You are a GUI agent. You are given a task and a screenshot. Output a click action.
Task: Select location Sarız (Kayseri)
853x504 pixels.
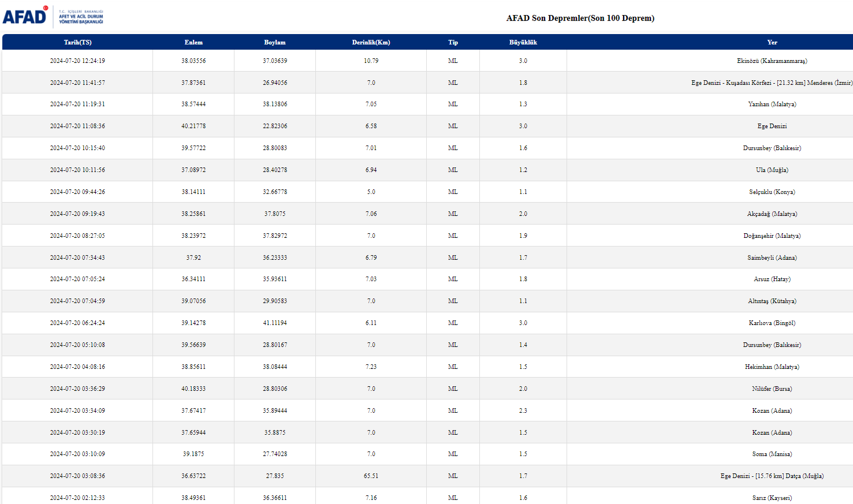coord(772,498)
